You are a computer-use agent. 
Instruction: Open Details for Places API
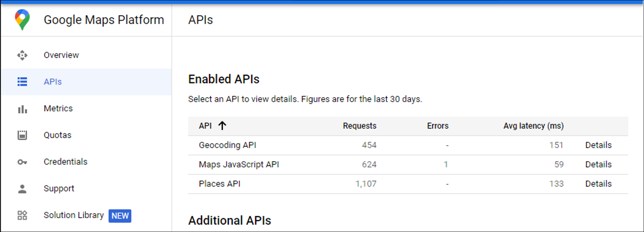click(598, 184)
